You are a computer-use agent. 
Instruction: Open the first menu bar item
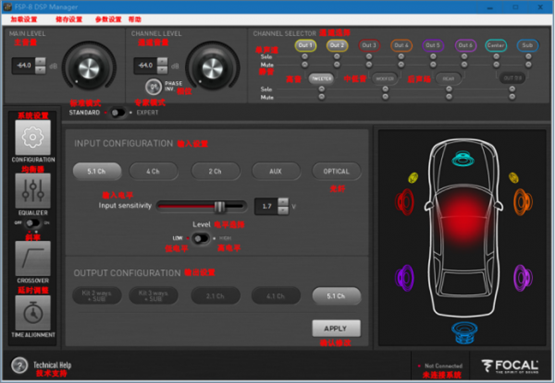click(24, 19)
